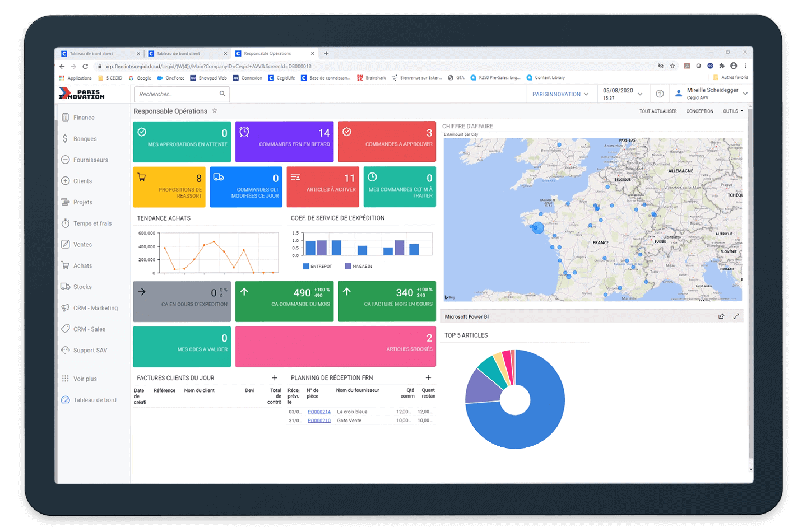Click the browser reload icon

tap(85, 66)
